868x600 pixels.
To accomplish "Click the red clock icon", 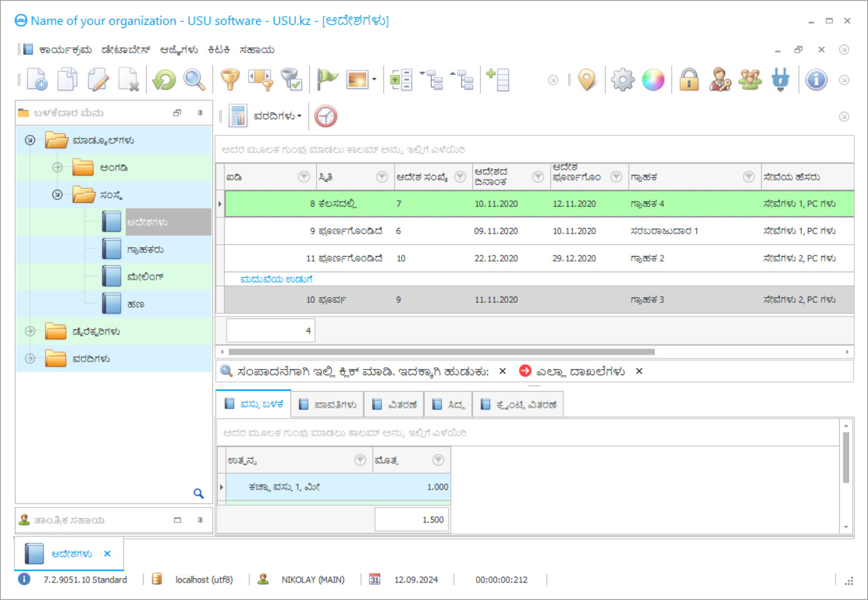I will 326,116.
